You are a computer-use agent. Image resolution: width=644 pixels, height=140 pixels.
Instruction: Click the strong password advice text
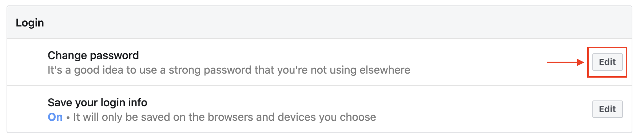tap(229, 70)
